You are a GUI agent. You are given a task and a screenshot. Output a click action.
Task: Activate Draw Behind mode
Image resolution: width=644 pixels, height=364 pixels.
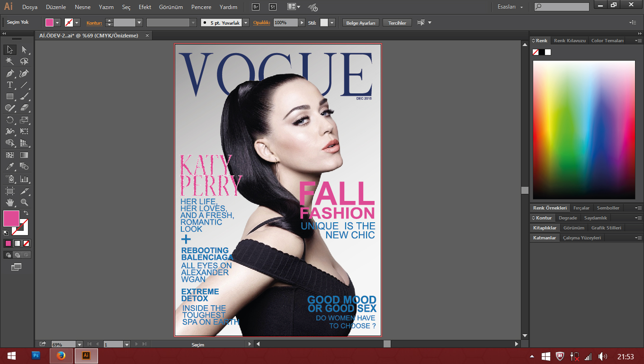pos(17,255)
